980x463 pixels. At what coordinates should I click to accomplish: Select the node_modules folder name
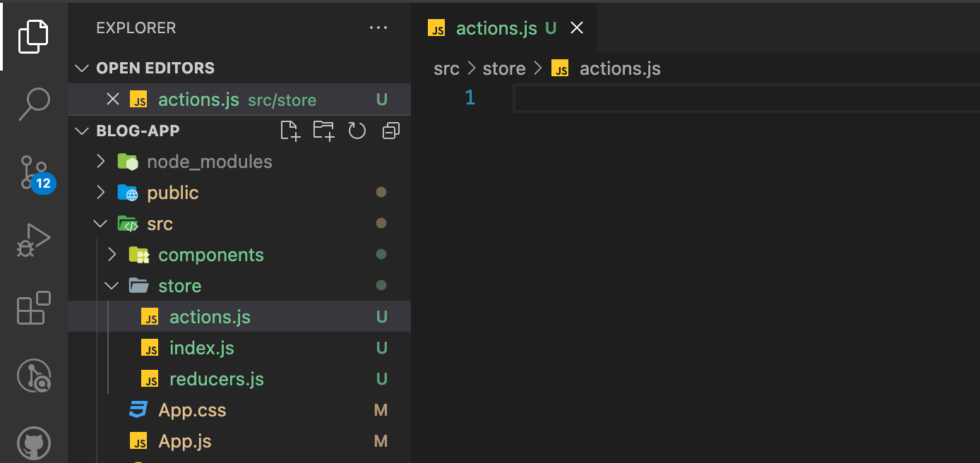[210, 162]
